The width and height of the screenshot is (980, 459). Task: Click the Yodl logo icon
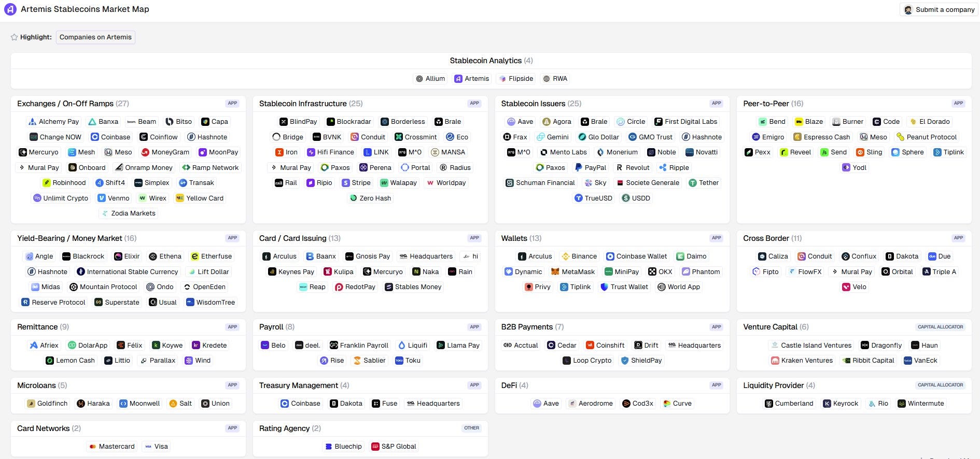tap(846, 168)
